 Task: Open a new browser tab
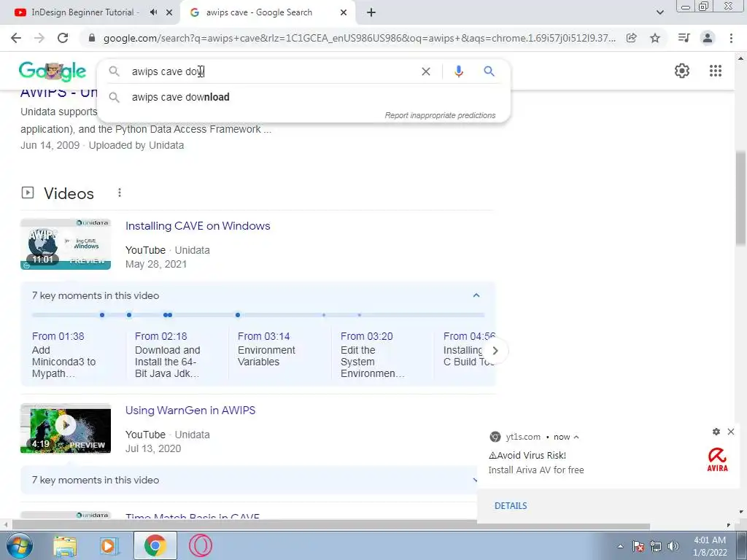click(371, 13)
